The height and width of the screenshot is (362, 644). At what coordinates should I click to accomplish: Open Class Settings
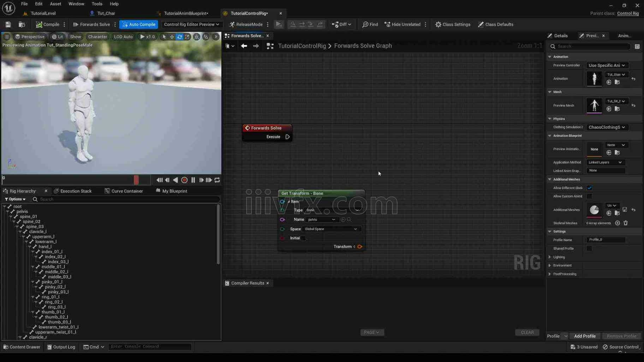(453, 24)
